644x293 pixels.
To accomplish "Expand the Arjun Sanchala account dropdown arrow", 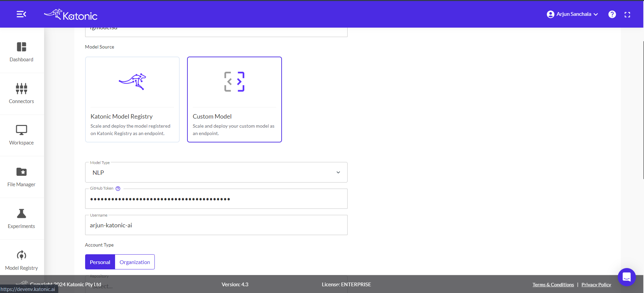I will (x=596, y=14).
